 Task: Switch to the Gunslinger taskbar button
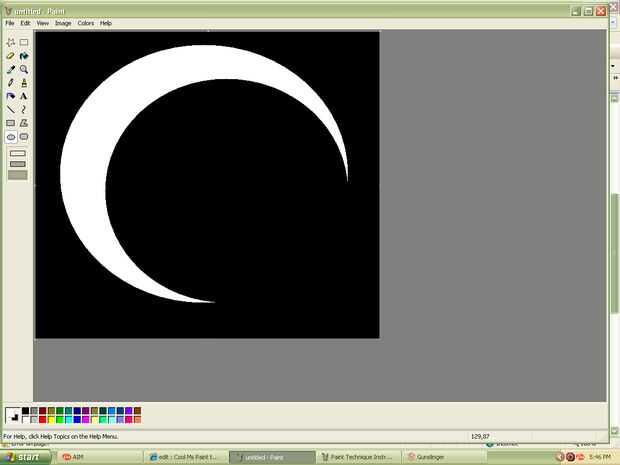(x=445, y=457)
